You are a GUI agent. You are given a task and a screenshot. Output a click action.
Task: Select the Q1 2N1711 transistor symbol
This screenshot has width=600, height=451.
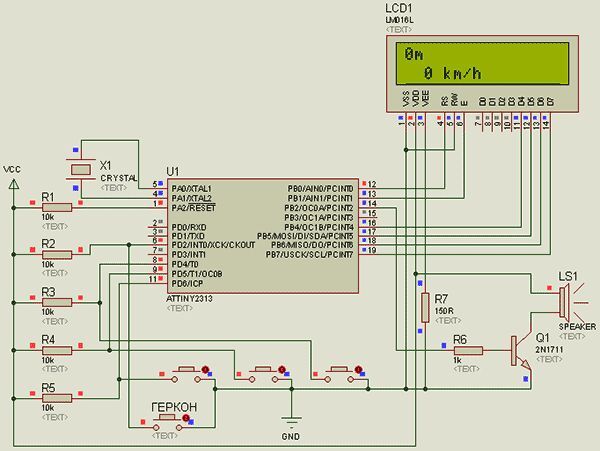point(521,351)
